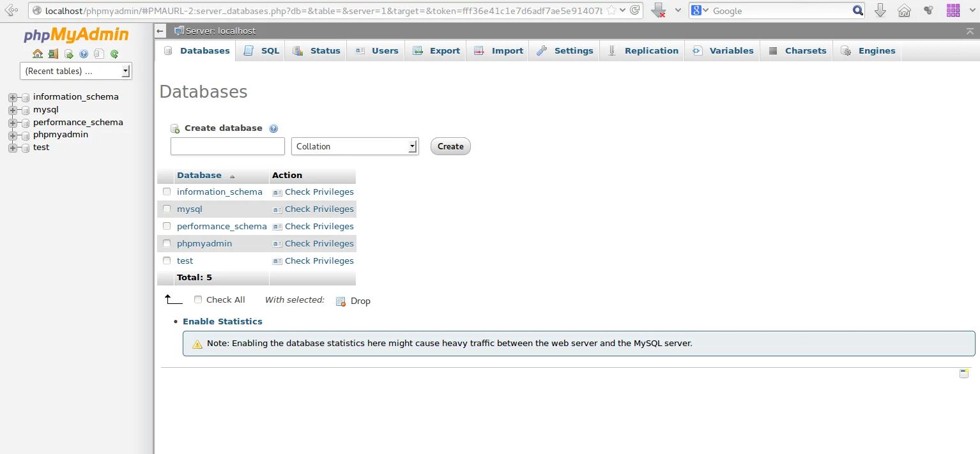Click the grey circles icon in browser toolbar

[928, 10]
